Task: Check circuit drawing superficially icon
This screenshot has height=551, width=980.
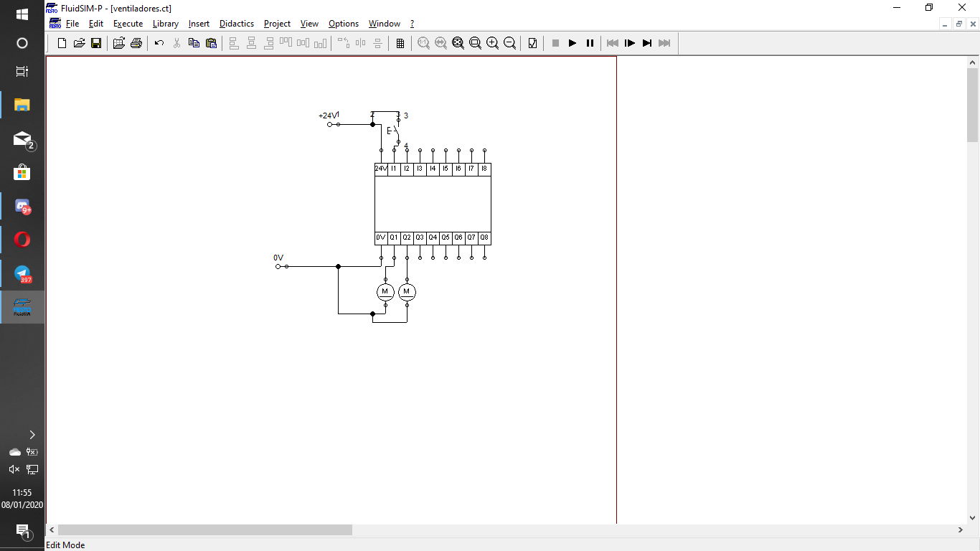Action: tap(532, 43)
